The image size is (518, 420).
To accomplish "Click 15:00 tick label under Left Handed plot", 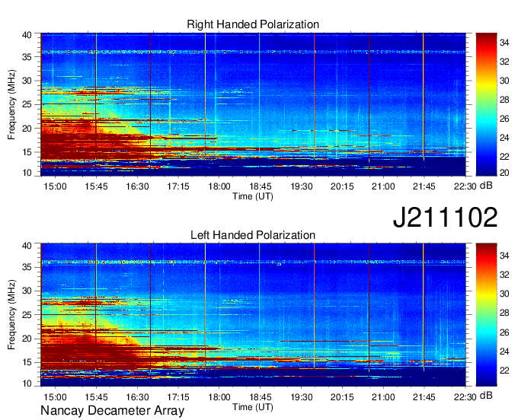I will [55, 397].
